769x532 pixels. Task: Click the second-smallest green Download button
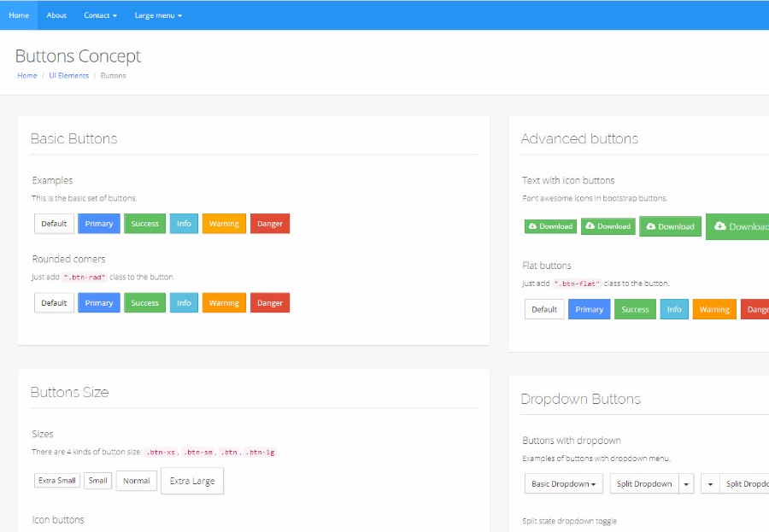(x=608, y=226)
